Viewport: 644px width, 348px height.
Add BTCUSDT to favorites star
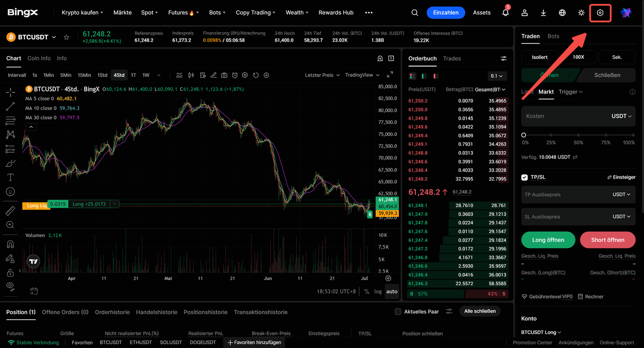66,37
